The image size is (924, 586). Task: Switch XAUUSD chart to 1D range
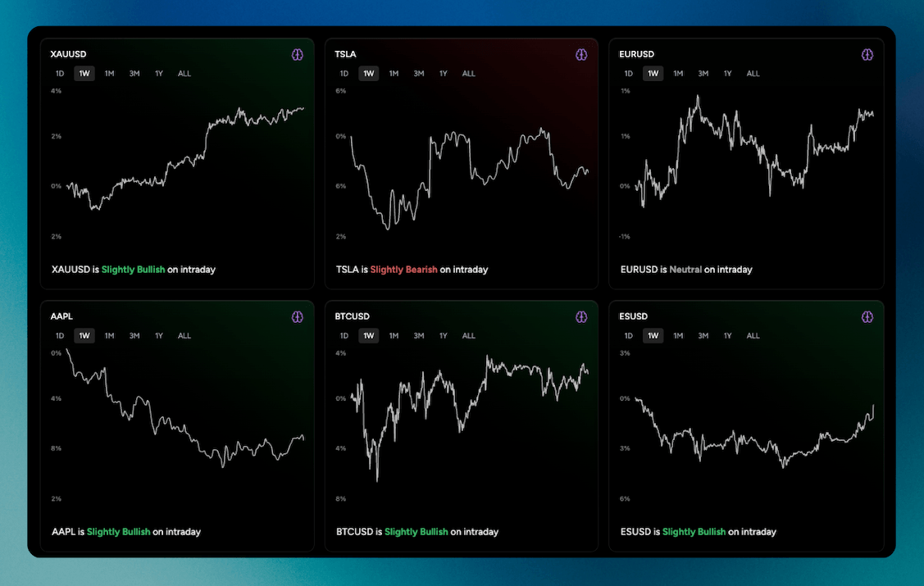60,74
